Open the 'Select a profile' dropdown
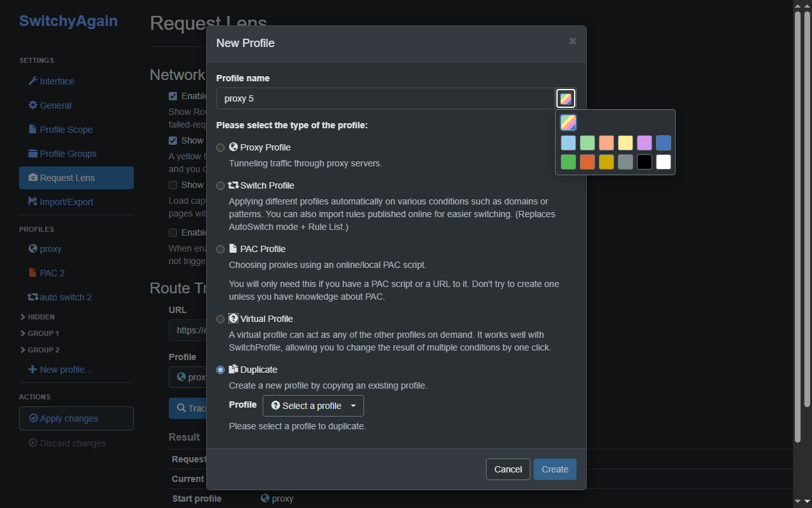The image size is (812, 508). (x=313, y=406)
